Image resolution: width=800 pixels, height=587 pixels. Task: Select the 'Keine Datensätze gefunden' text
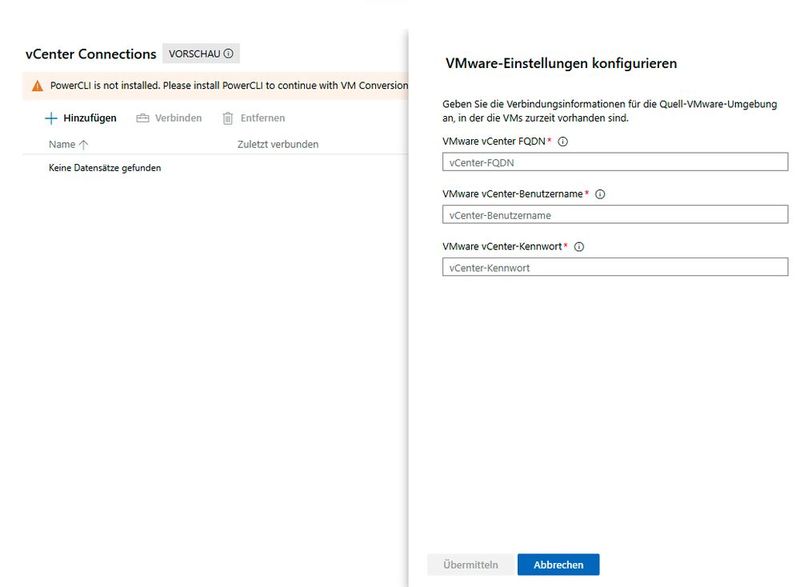(105, 168)
